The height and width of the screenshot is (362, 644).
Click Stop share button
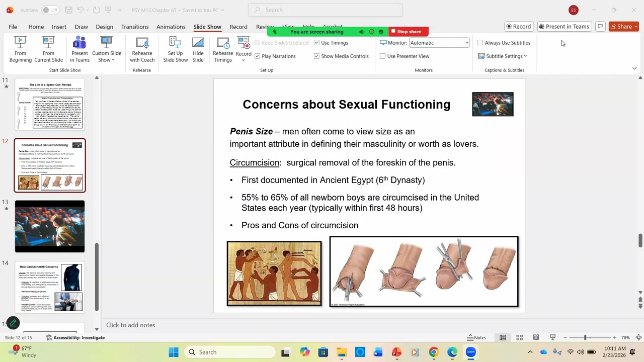409,32
